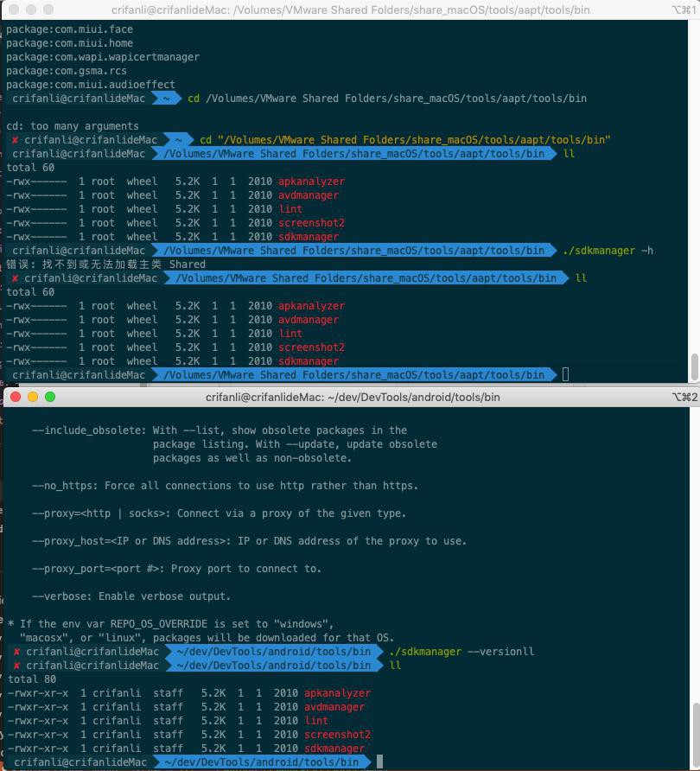
Task: Click the line 'package:com.miui.home'
Action: (69, 43)
